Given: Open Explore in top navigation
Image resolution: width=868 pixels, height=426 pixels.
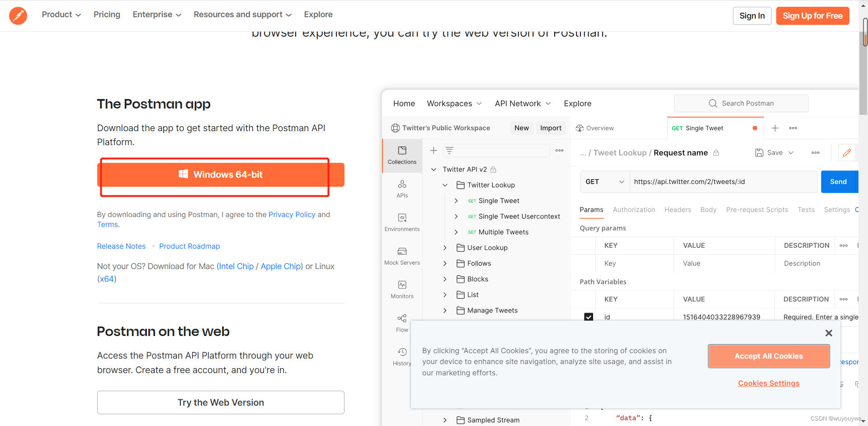Looking at the screenshot, I should [x=318, y=14].
